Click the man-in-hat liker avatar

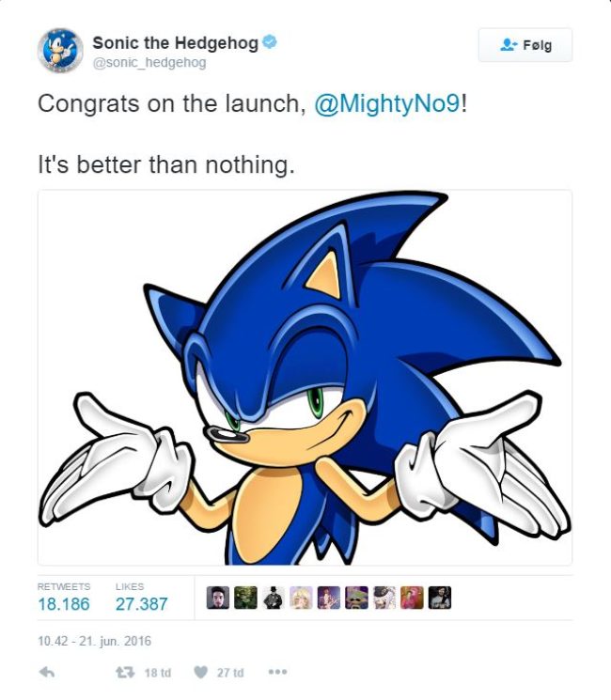(274, 598)
